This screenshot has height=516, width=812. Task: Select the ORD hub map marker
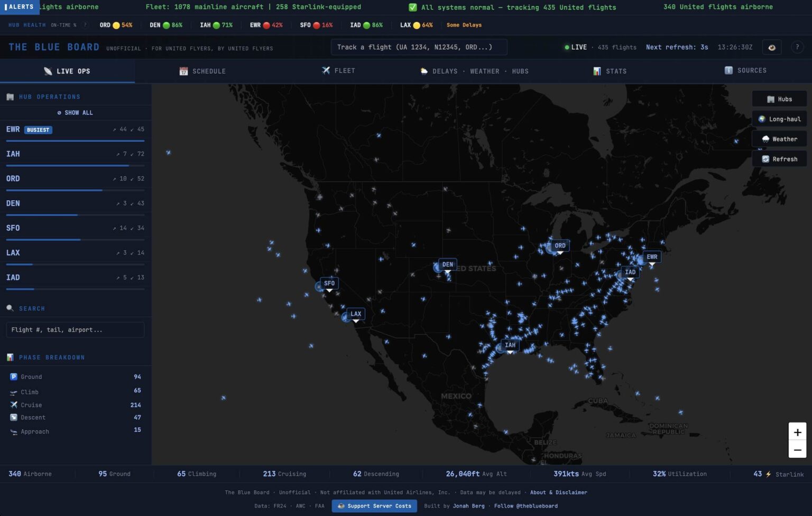click(x=560, y=246)
